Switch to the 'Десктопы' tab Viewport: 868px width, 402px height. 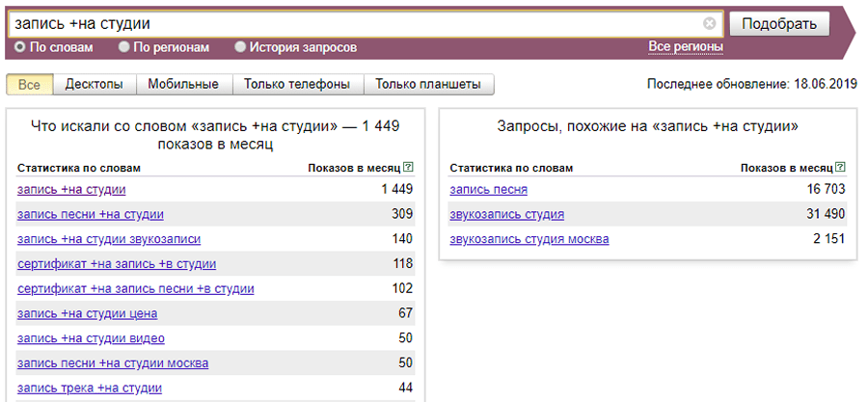(x=95, y=85)
